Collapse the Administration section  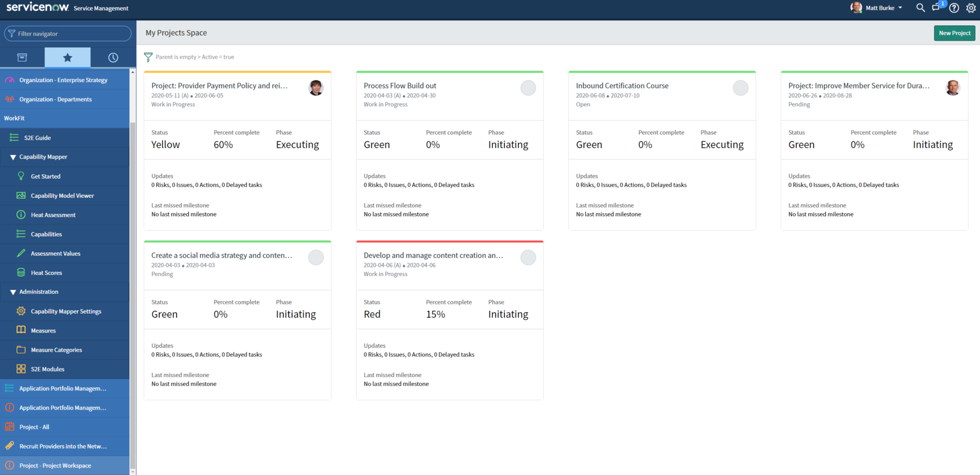13,292
